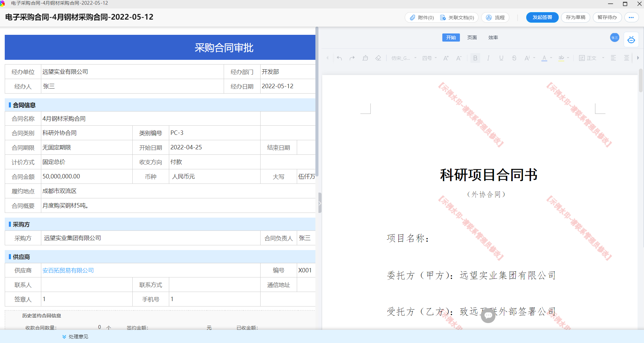Click the 开始日期 field 2022-04-25

pyautogui.click(x=215, y=147)
